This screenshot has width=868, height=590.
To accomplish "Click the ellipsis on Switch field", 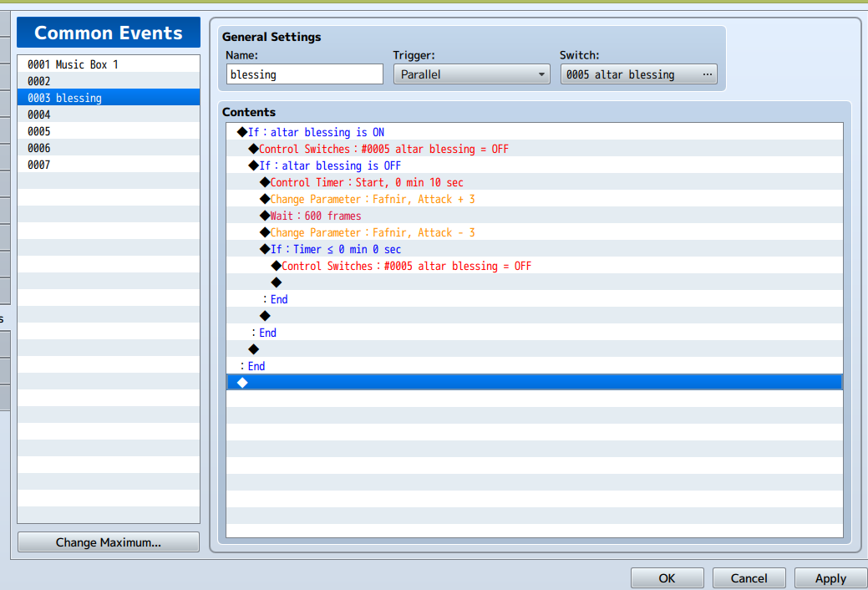I will pyautogui.click(x=707, y=74).
